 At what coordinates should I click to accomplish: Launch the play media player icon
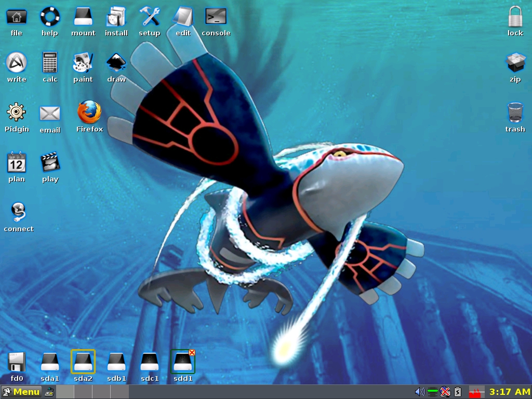tap(50, 163)
